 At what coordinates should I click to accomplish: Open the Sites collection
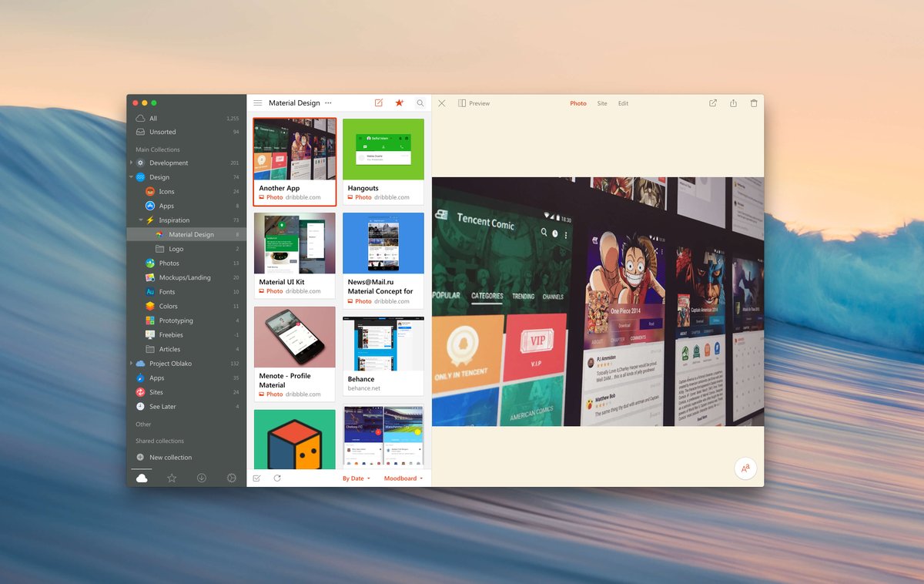coord(186,392)
